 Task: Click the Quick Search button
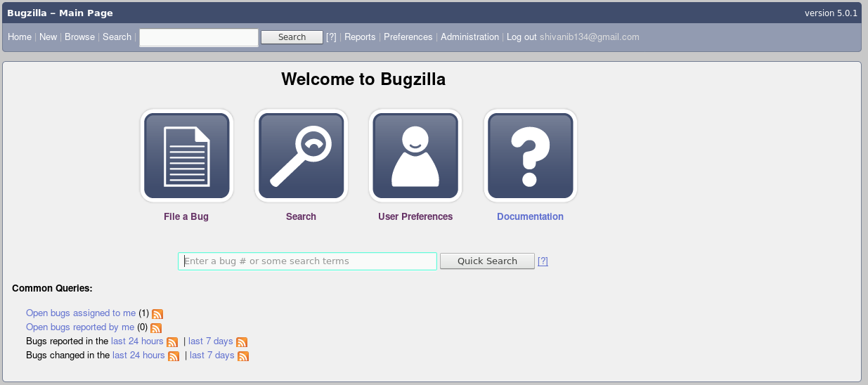point(487,261)
